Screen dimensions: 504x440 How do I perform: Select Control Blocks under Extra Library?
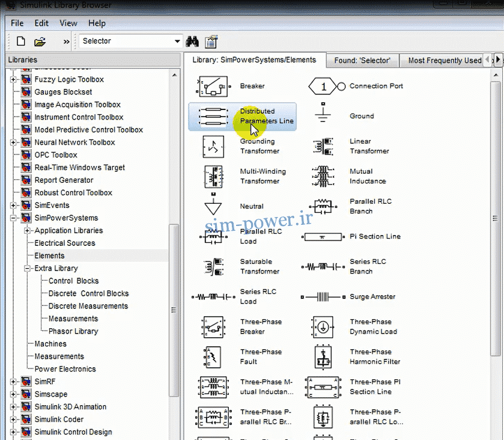pyautogui.click(x=73, y=281)
